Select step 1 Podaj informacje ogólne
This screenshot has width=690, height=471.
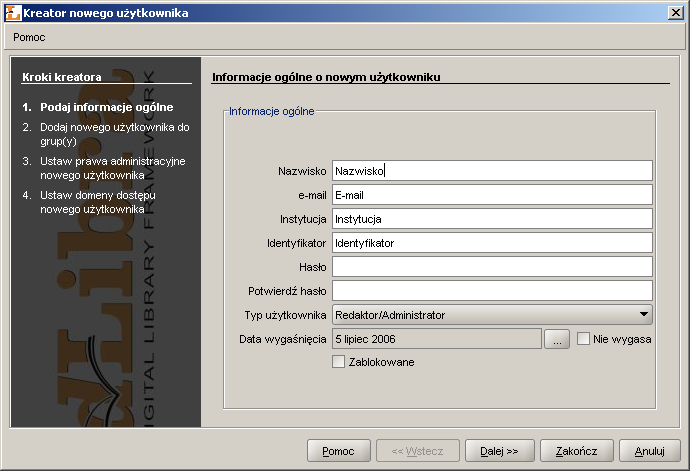pos(98,107)
